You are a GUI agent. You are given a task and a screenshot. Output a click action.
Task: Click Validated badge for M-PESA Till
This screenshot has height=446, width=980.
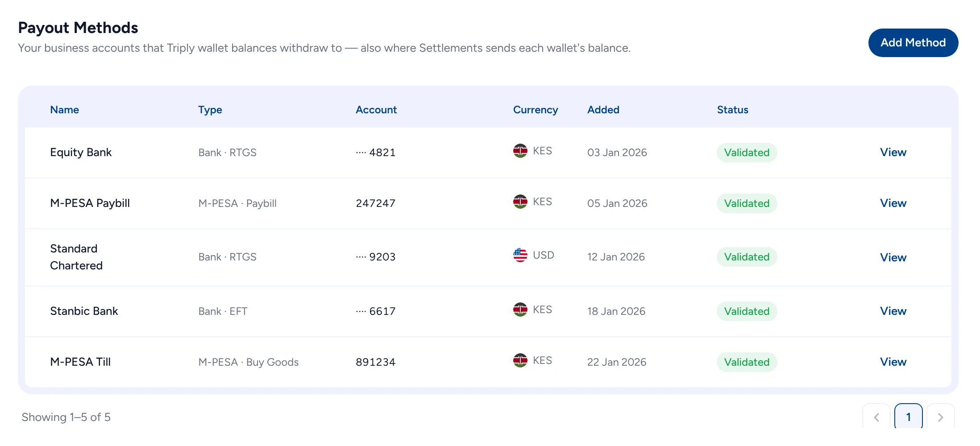point(747,362)
